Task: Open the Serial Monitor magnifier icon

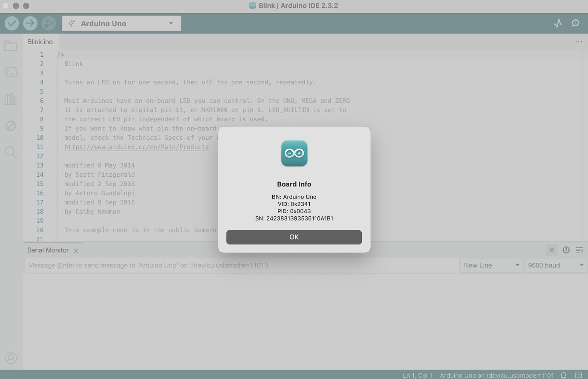Action: (576, 23)
